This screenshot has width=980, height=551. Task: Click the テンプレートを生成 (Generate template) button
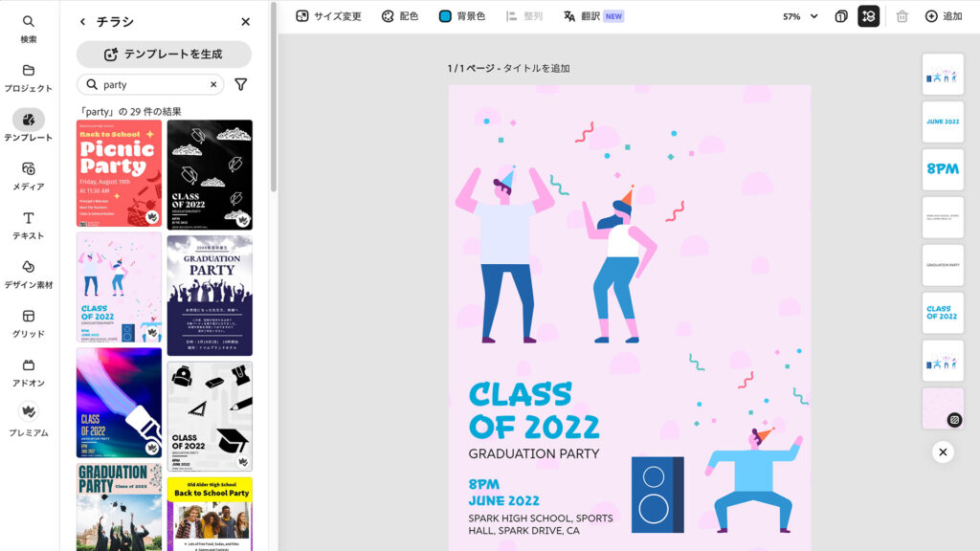point(164,54)
